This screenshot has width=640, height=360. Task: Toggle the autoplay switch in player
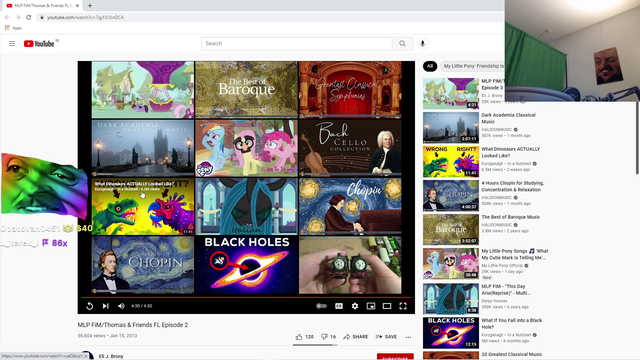[x=322, y=306]
